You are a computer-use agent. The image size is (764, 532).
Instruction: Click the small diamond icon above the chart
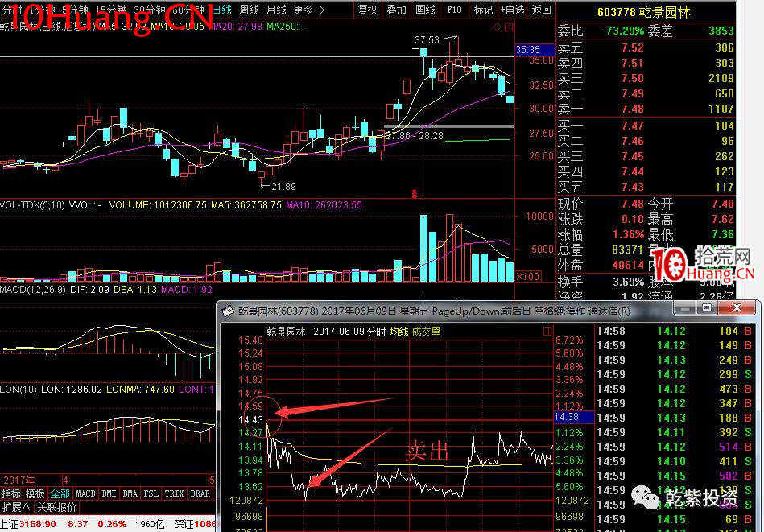coord(497,27)
